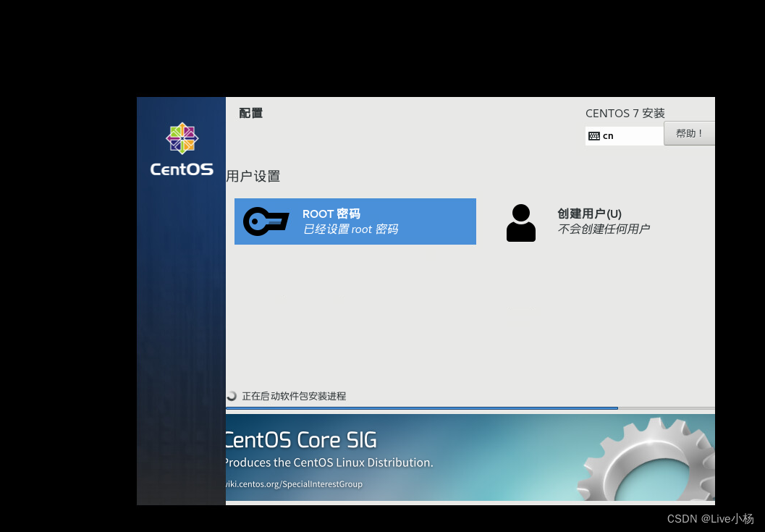The height and width of the screenshot is (532, 765).
Task: Select the cn keyboard layout indicator
Action: (x=625, y=135)
